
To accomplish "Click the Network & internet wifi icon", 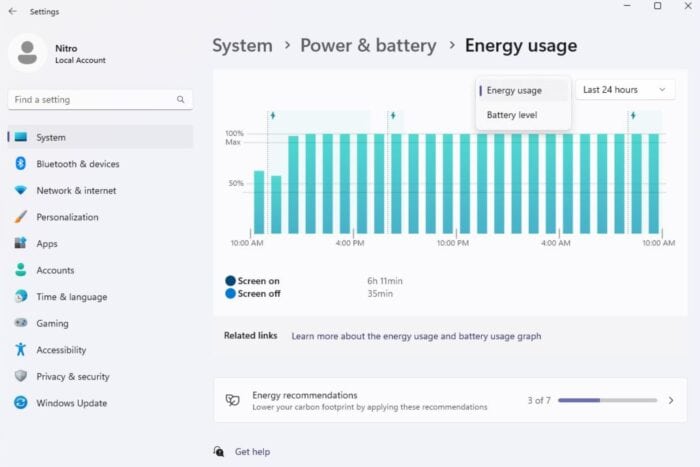I will (x=20, y=190).
